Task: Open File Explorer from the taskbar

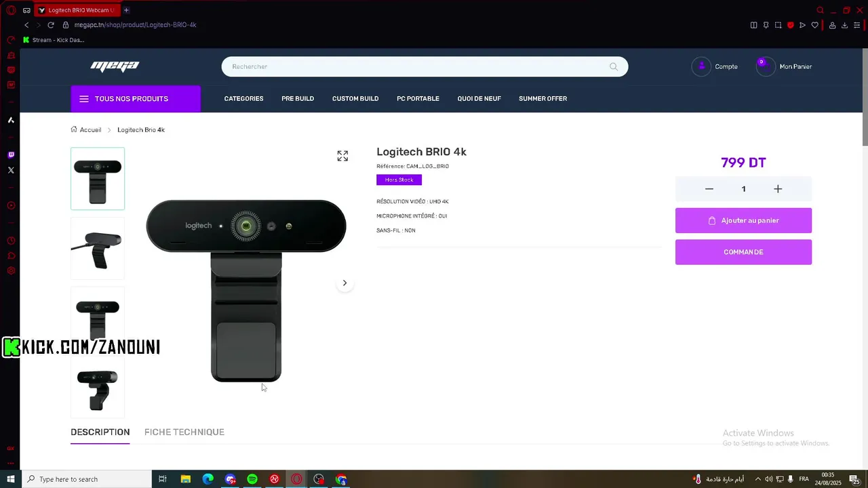Action: [186, 479]
